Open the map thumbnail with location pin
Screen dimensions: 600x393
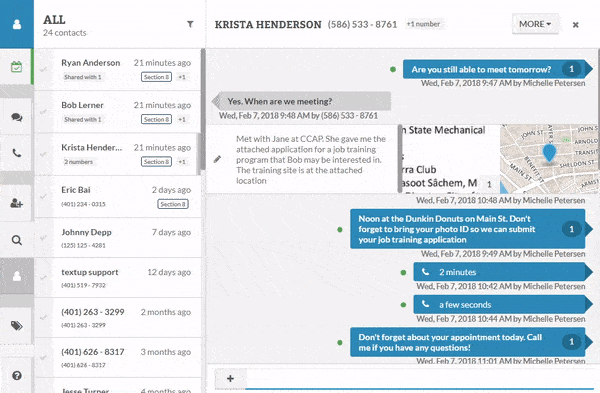pyautogui.click(x=549, y=159)
